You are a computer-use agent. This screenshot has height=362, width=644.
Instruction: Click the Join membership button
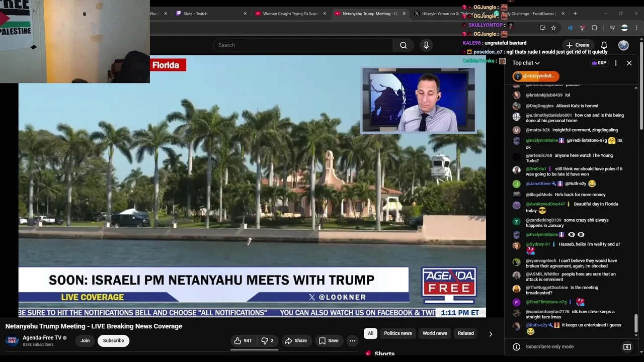pyautogui.click(x=85, y=341)
